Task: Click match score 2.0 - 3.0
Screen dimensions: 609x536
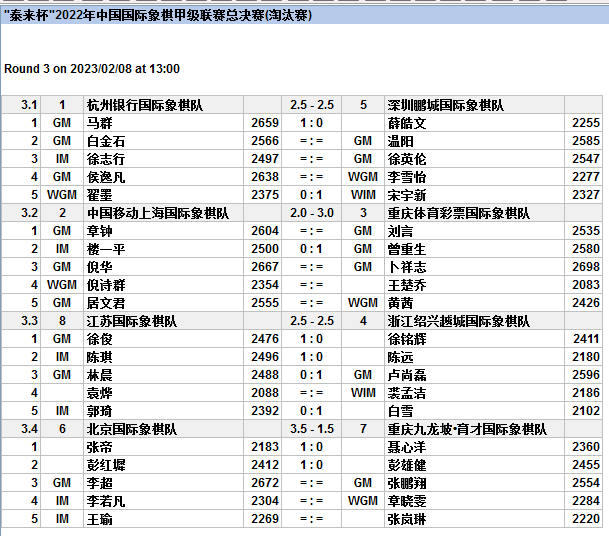Action: (x=312, y=213)
